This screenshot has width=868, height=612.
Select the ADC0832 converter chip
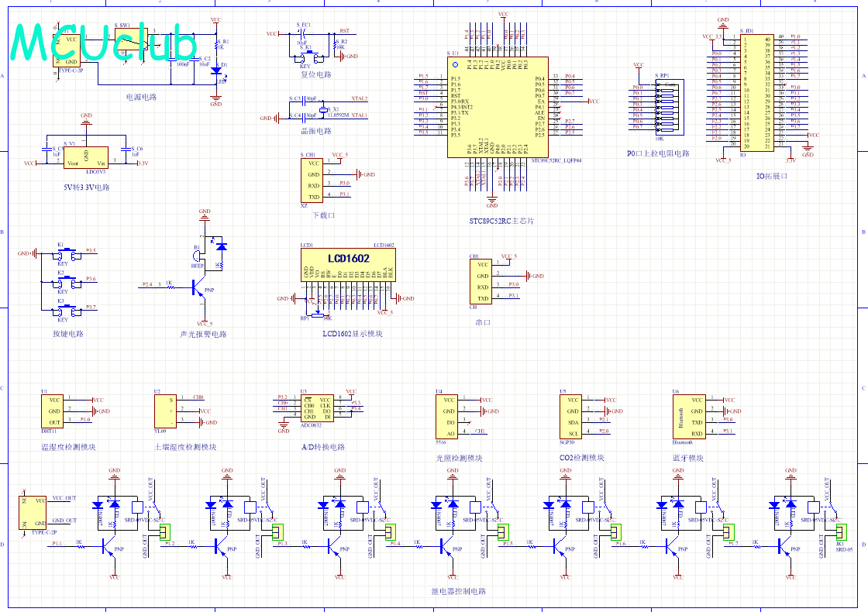[x=318, y=407]
